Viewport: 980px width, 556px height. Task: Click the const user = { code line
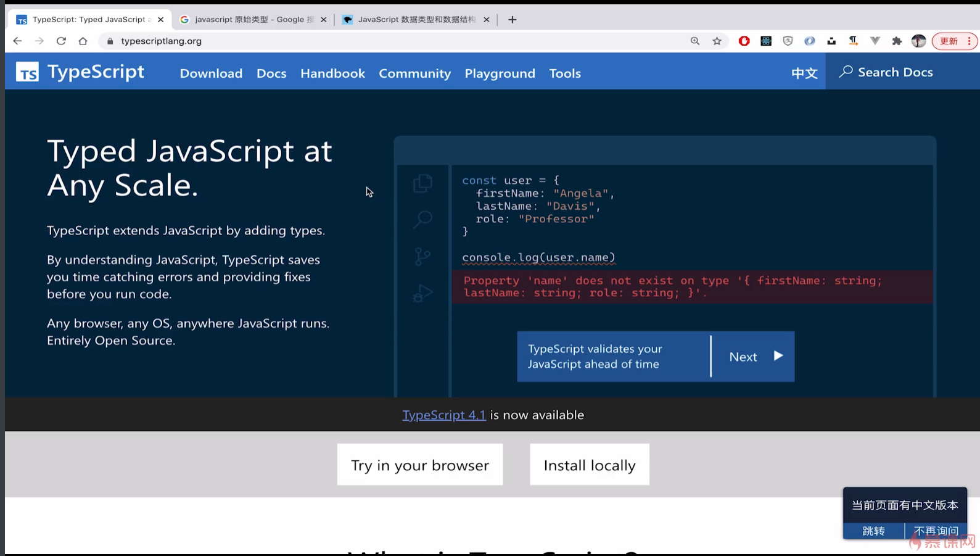coord(511,180)
